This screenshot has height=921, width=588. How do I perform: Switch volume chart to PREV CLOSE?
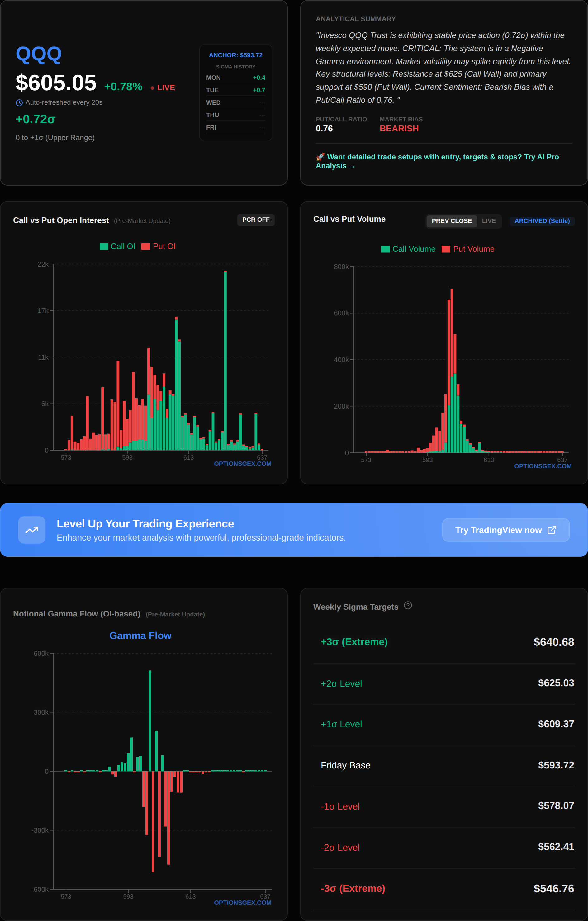[451, 221]
